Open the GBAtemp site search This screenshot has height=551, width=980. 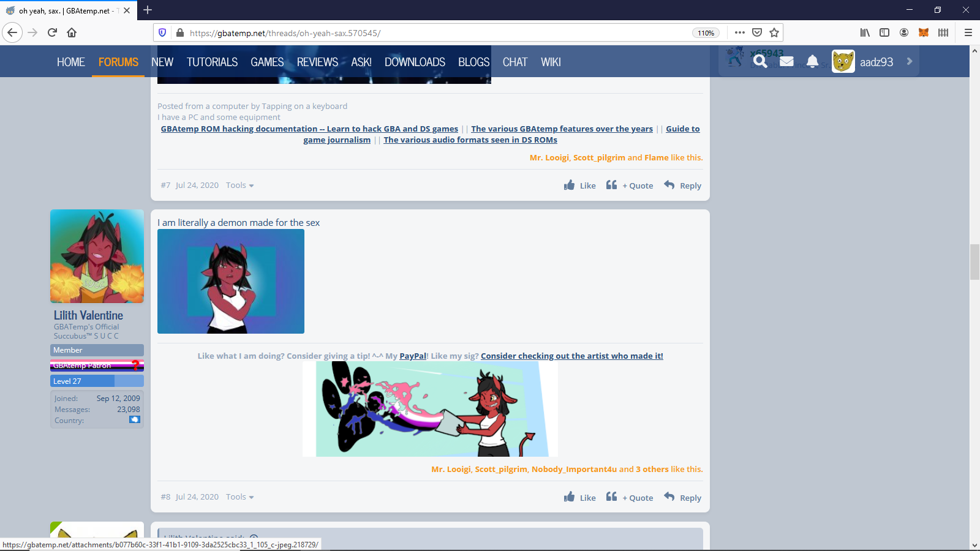point(760,61)
